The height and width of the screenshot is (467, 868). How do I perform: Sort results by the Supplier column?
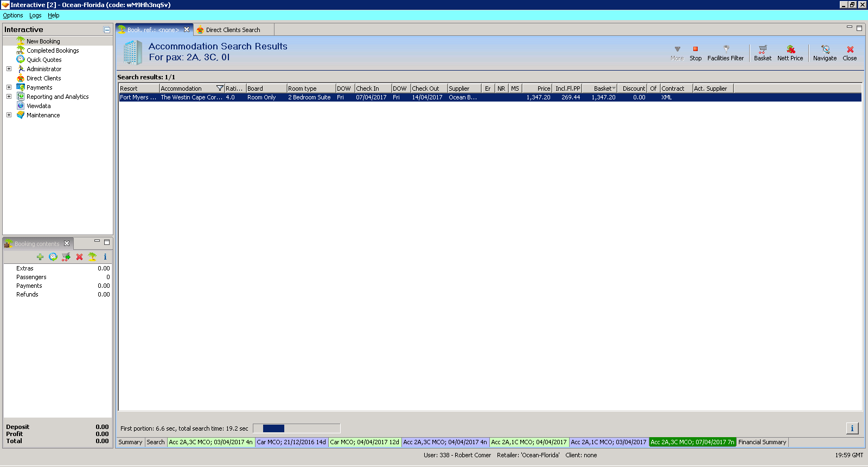point(464,89)
